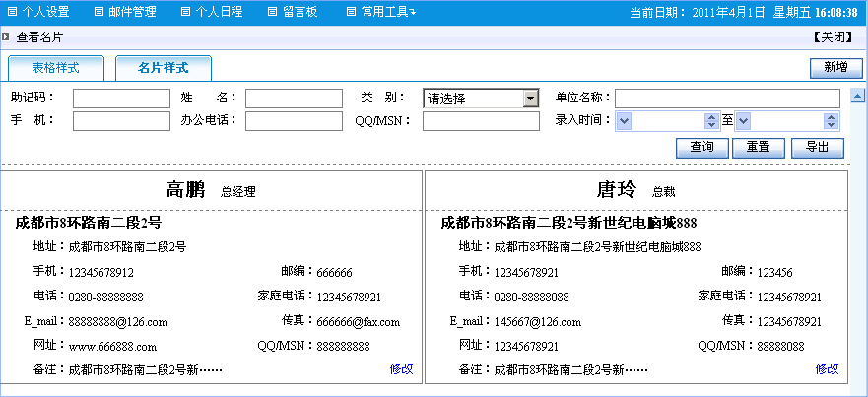The image size is (868, 397).
Task: Click the icon before 邮件管理
Action: click(100, 12)
